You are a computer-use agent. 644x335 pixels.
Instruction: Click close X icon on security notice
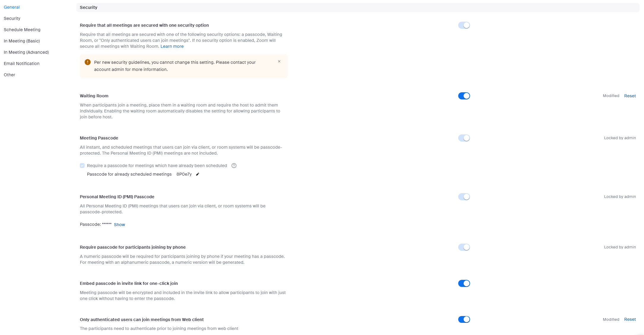pyautogui.click(x=279, y=61)
